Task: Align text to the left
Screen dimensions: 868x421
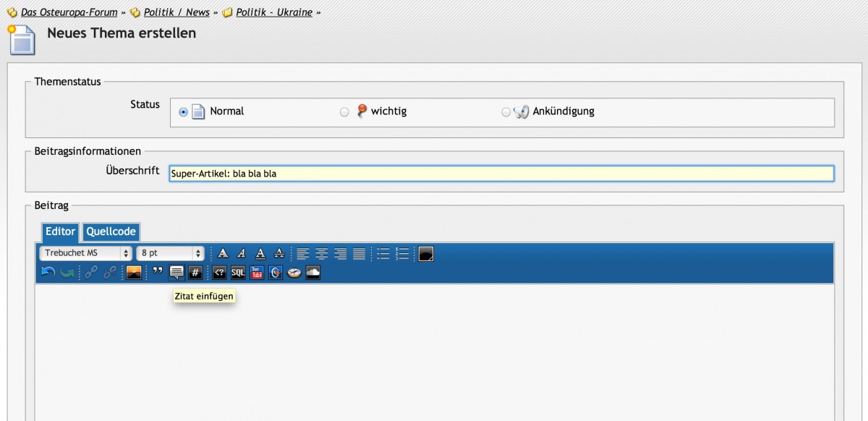Action: click(303, 254)
